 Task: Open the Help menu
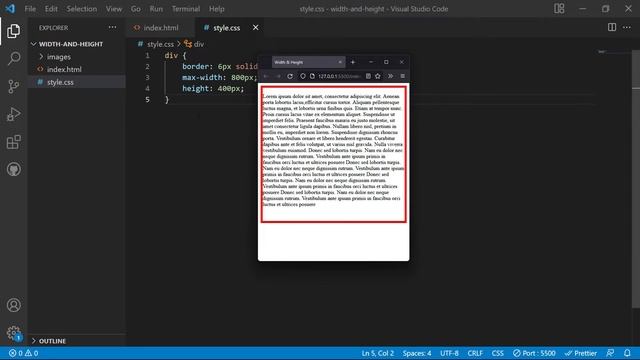pos(217,9)
